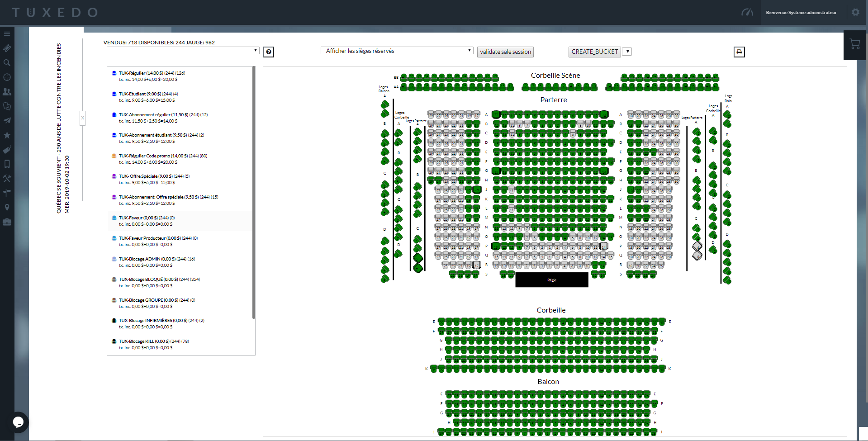Viewport: 868px width, 441px height.
Task: Select the TUX-Étudiant (9,00 $) price row
Action: [x=180, y=97]
